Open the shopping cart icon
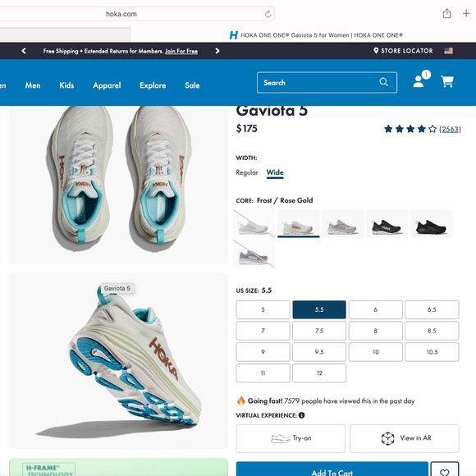476x476 pixels. coord(447,82)
